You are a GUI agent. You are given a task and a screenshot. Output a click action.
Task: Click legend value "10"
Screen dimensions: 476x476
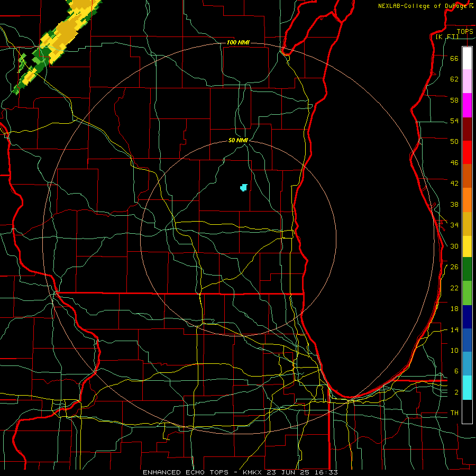tap(454, 350)
